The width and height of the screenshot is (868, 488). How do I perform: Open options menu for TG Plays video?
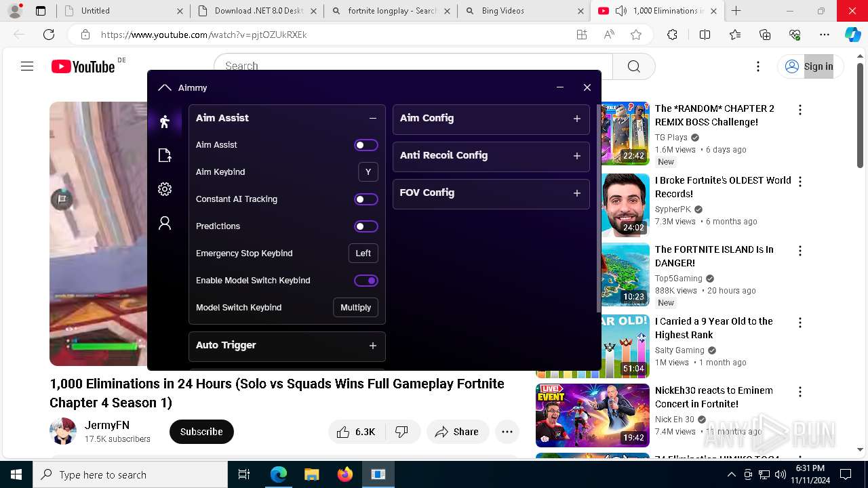pyautogui.click(x=800, y=110)
